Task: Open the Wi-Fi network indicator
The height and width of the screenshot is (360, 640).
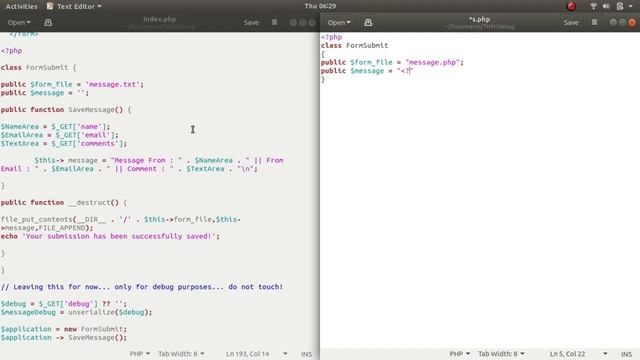Action: click(593, 6)
